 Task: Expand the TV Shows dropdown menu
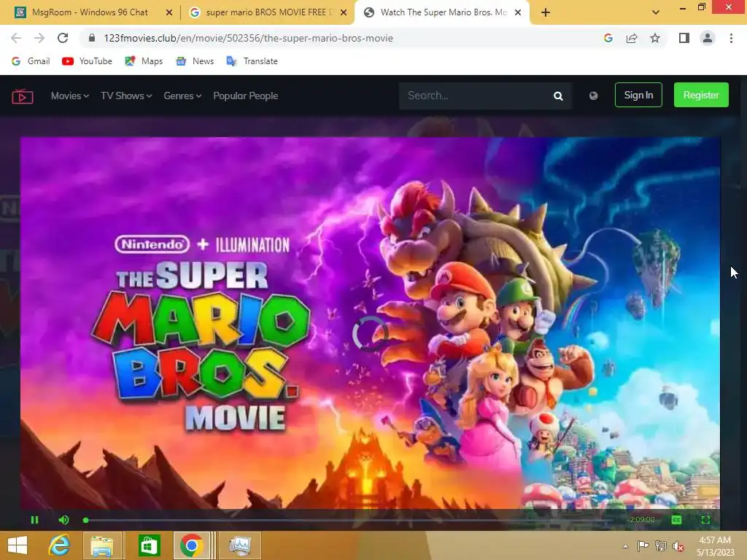point(126,96)
